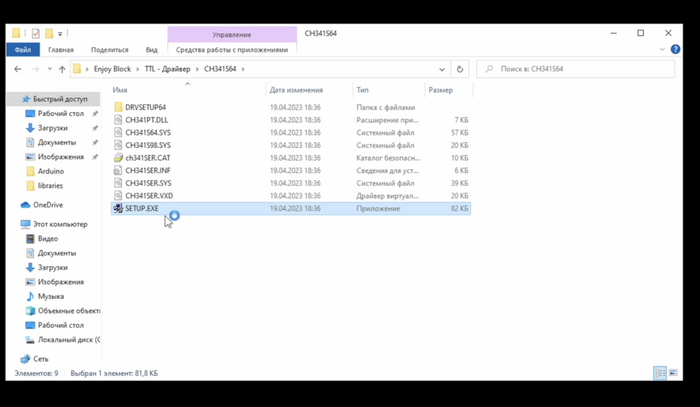Click the ch341SER.CAT security catalog icon
Image resolution: width=700 pixels, height=407 pixels.
(x=118, y=157)
